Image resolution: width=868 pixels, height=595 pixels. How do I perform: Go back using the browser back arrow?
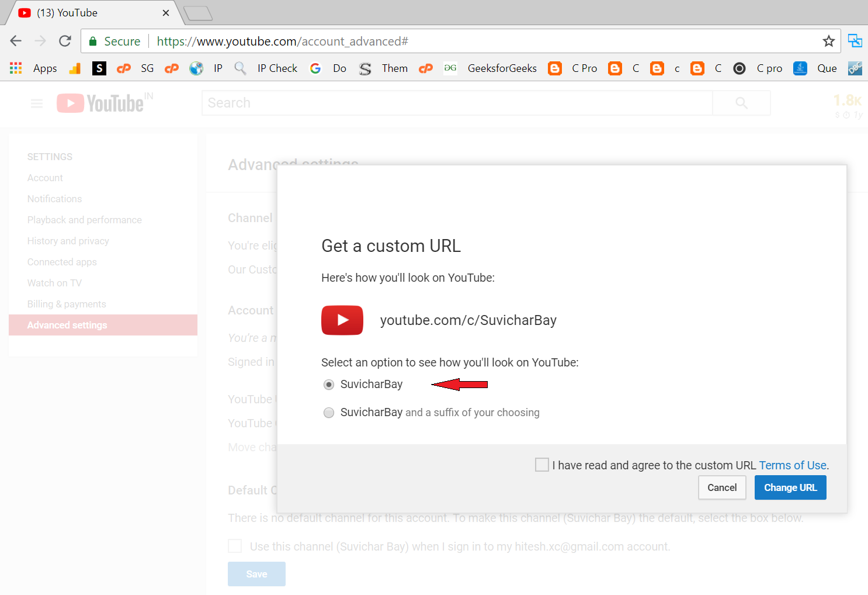tap(16, 41)
